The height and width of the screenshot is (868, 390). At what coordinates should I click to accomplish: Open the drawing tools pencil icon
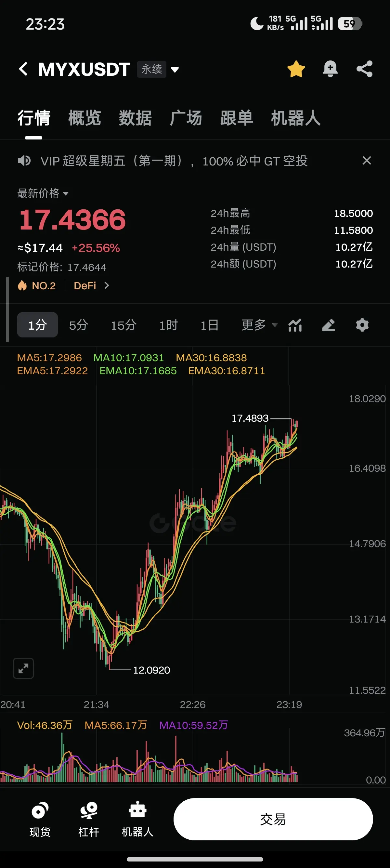[x=328, y=325]
